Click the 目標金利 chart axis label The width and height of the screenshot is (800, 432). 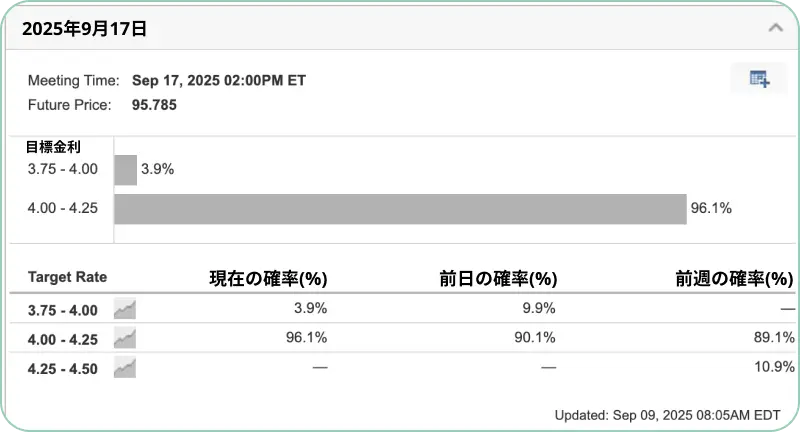click(x=53, y=147)
